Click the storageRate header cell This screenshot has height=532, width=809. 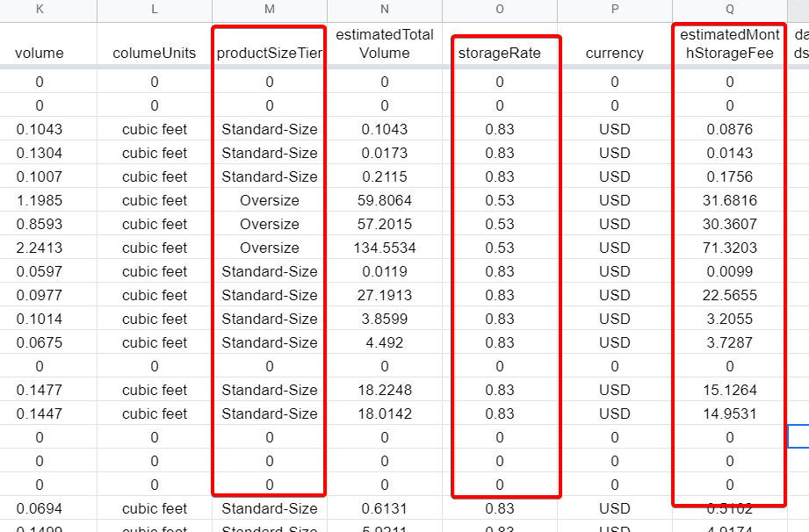tap(500, 53)
